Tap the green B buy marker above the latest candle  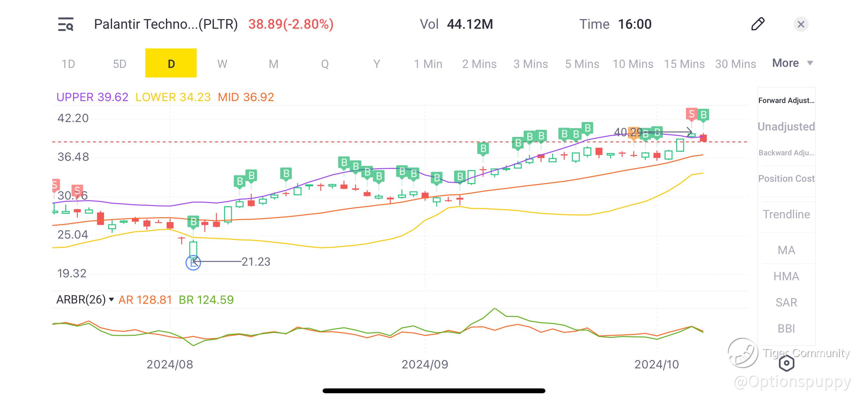(x=703, y=115)
